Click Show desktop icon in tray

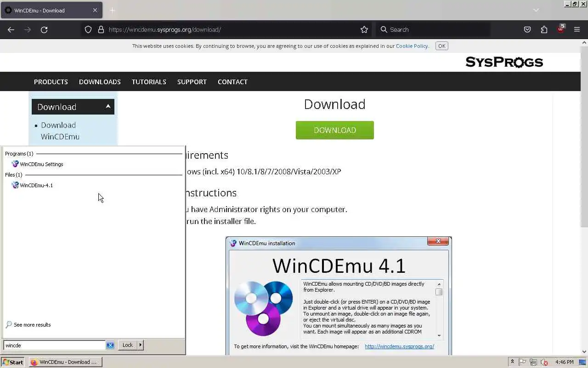tap(582, 362)
